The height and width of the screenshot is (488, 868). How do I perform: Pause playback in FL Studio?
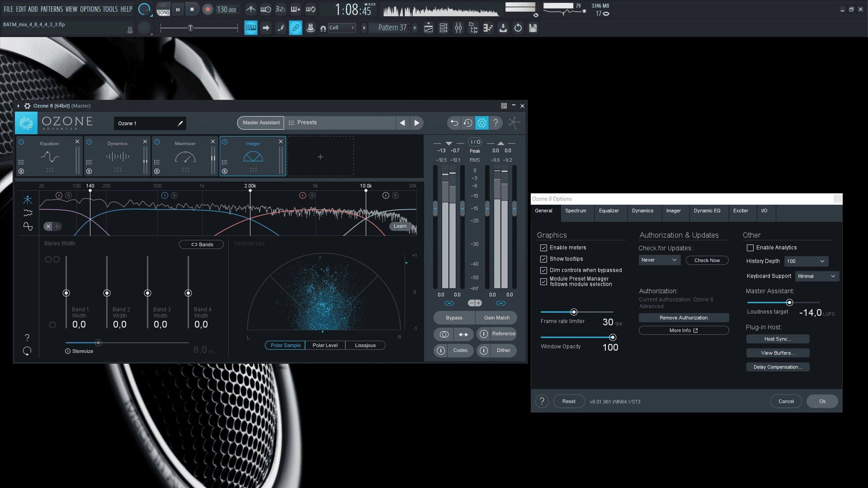(178, 9)
